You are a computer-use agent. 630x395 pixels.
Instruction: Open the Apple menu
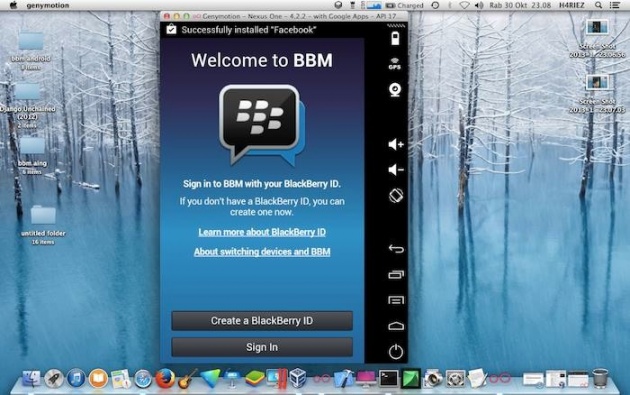[x=13, y=5]
